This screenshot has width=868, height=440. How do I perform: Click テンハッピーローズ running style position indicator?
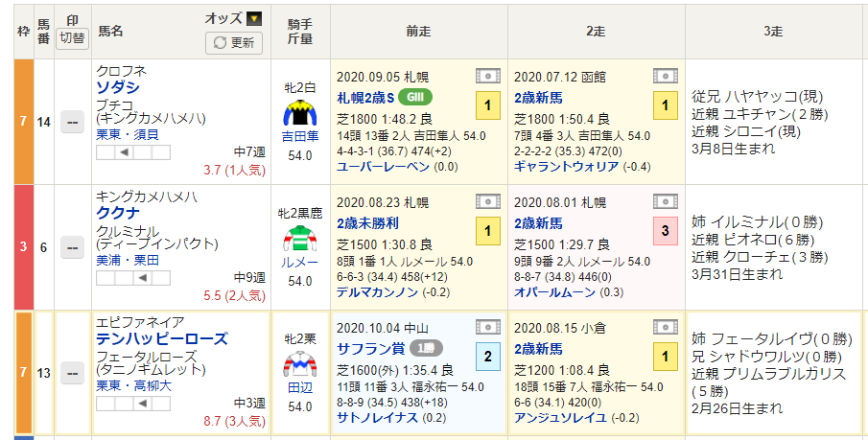[x=133, y=404]
